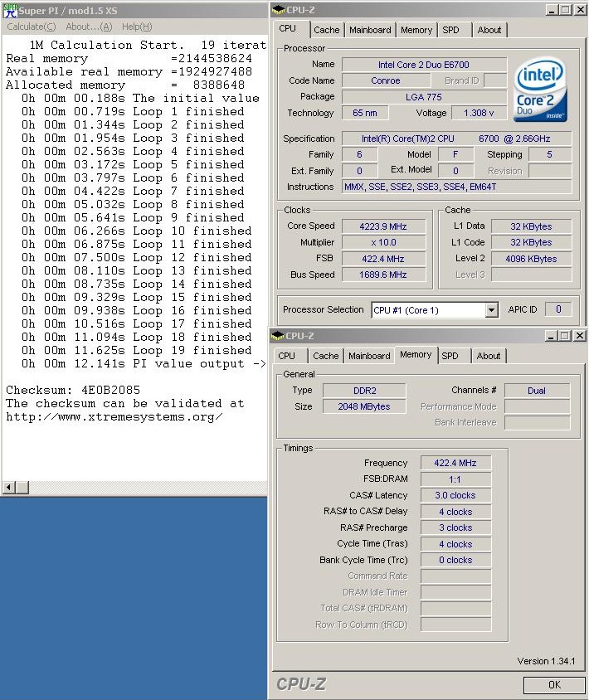589x700 pixels.
Task: Open About tab in lower CPU-Z window
Action: [x=488, y=356]
